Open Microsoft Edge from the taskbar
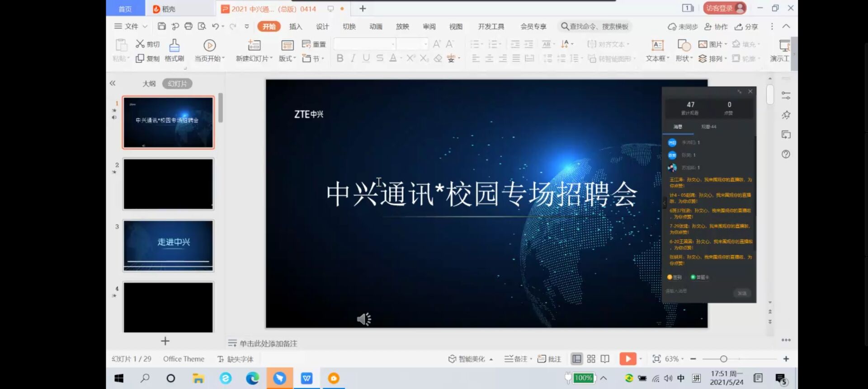868x389 pixels. tap(252, 378)
